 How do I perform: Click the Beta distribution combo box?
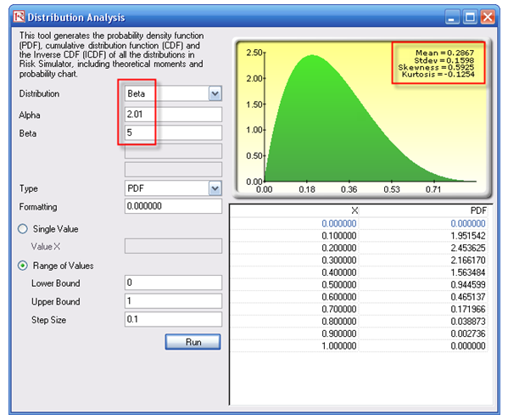[173, 94]
